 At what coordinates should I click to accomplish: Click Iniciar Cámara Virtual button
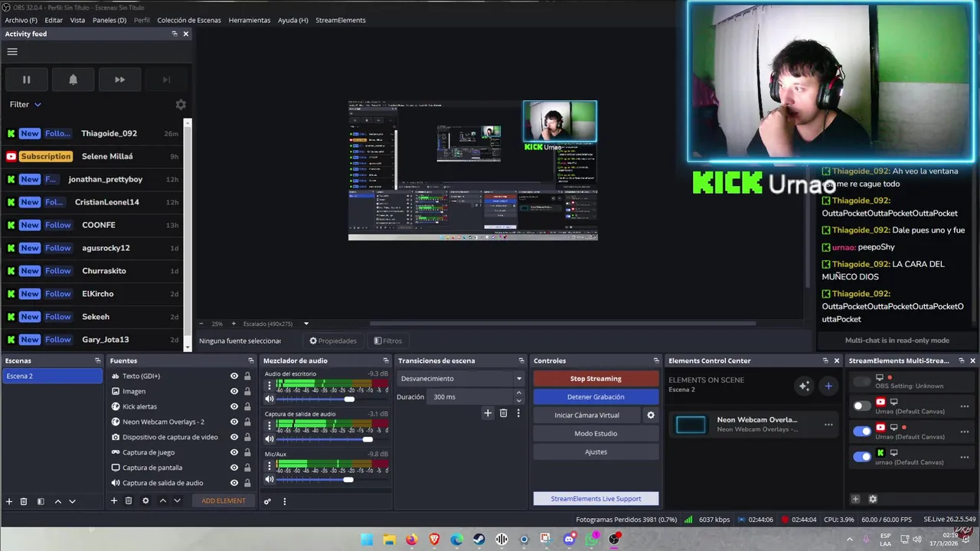(x=586, y=416)
